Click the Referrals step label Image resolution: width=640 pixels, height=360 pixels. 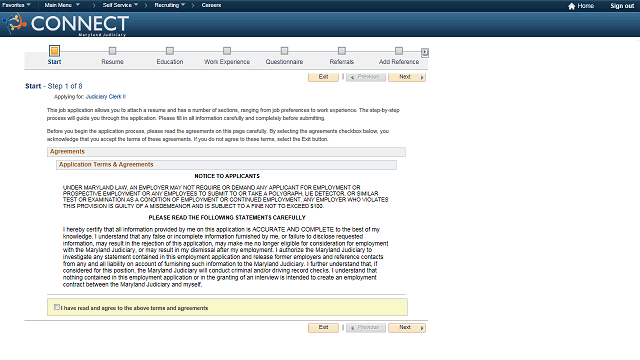(x=342, y=62)
